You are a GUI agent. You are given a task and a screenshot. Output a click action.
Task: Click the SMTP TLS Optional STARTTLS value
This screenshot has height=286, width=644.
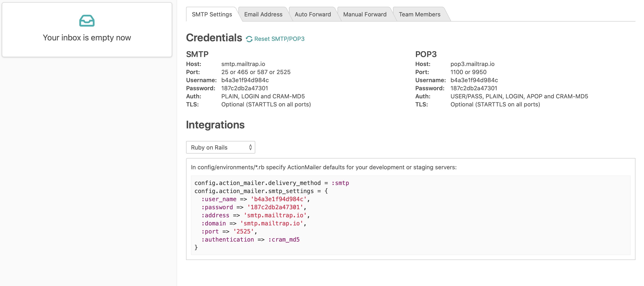[266, 104]
